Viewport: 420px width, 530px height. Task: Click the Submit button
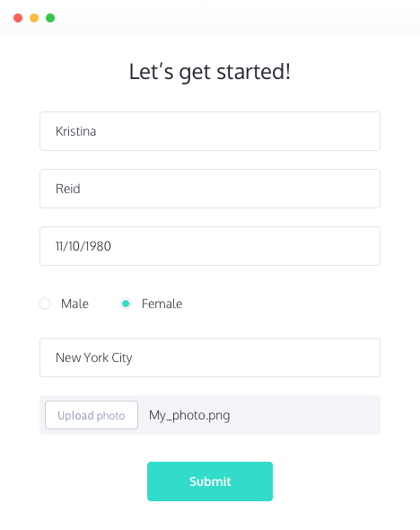coord(210,481)
